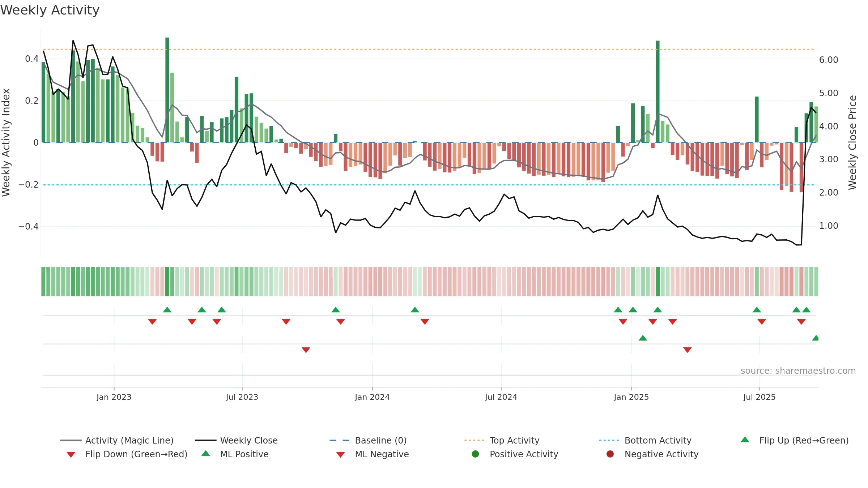Click the Jan 2023 x-axis label
This screenshot has height=488, width=868.
click(x=114, y=397)
